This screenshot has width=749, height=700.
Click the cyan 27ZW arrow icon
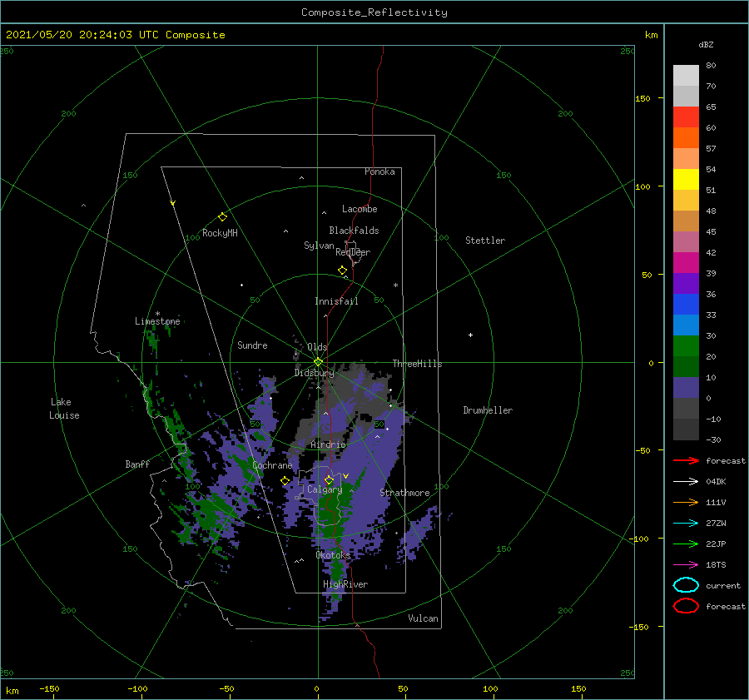(x=686, y=524)
